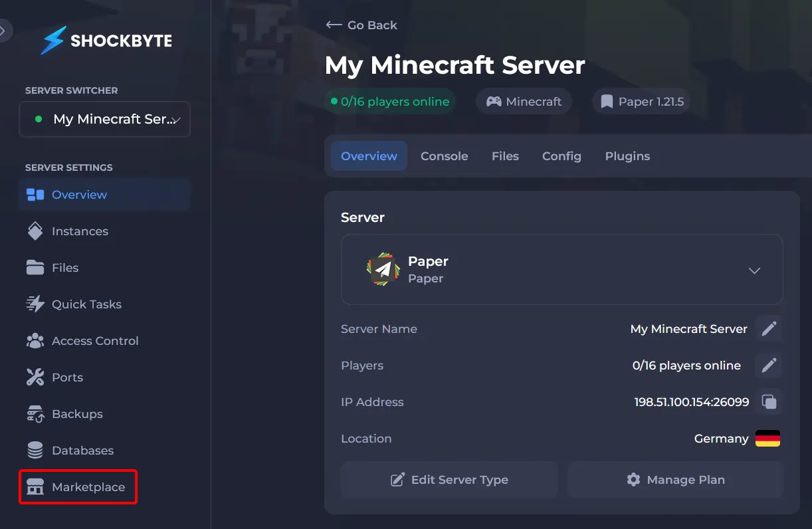The width and height of the screenshot is (812, 529).
Task: Switch to the Console tab
Action: [x=445, y=156]
